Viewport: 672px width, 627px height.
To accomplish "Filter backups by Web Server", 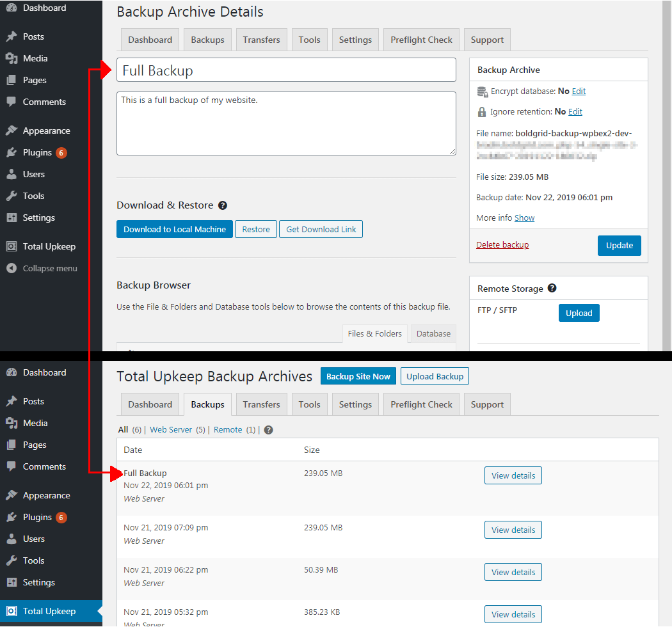I will [171, 430].
